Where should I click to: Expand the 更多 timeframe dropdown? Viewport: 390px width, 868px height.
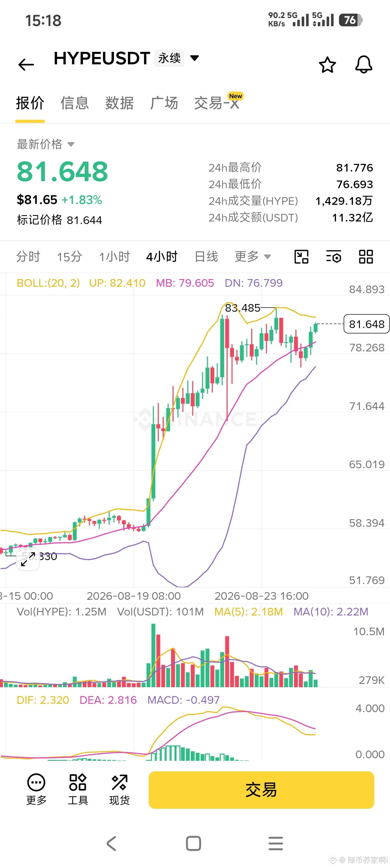(253, 257)
